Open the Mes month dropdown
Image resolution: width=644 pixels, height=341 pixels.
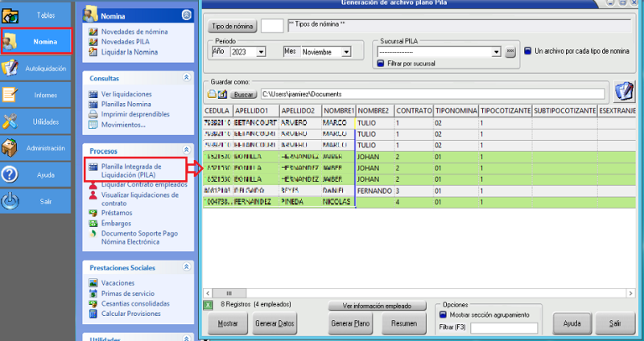[x=348, y=52]
